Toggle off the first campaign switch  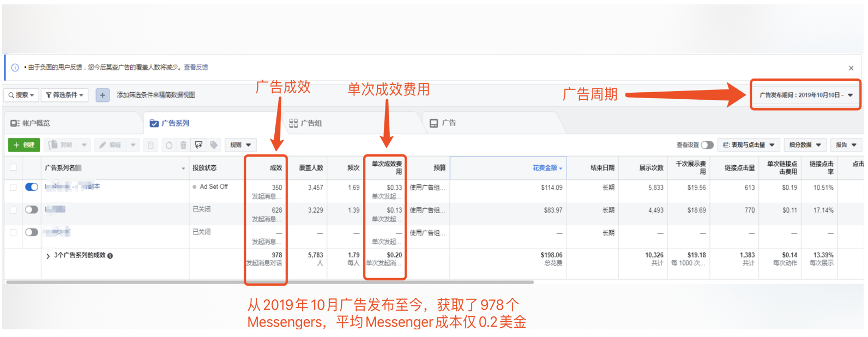click(32, 187)
